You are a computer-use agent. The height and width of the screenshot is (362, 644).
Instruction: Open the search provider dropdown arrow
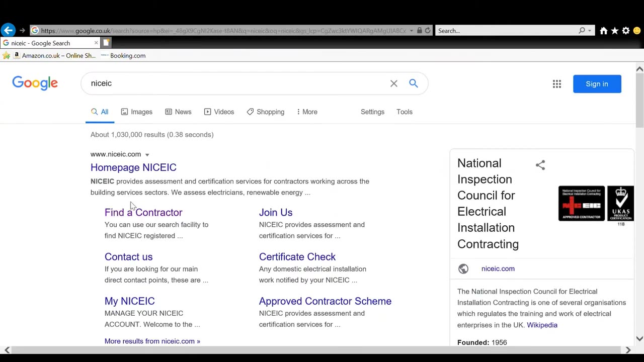pyautogui.click(x=590, y=31)
